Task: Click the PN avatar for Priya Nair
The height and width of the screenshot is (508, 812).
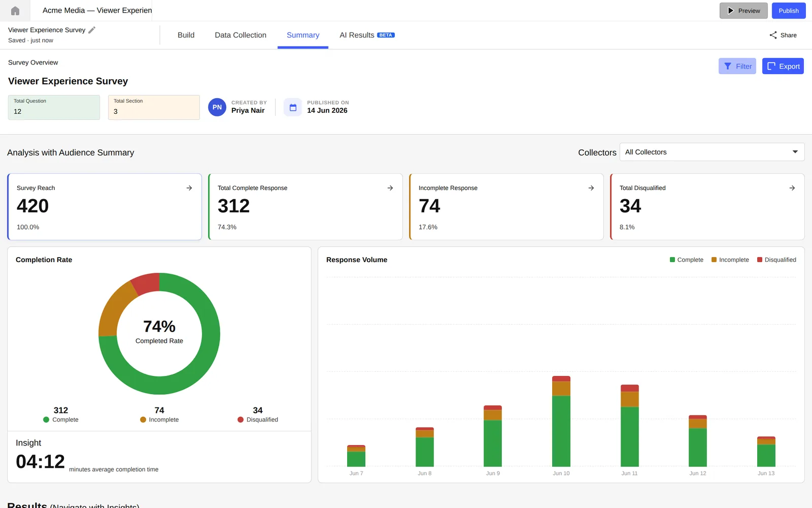Action: (x=217, y=107)
